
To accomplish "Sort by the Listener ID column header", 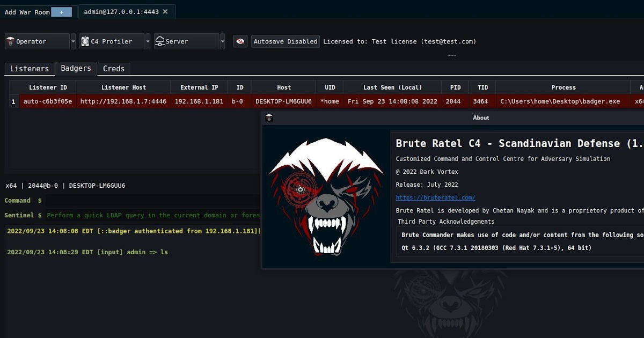I will (48, 87).
